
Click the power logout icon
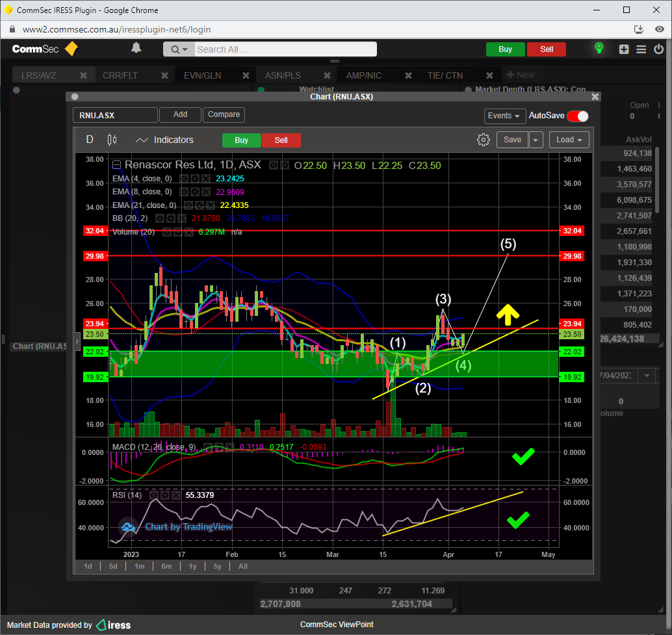click(x=659, y=49)
